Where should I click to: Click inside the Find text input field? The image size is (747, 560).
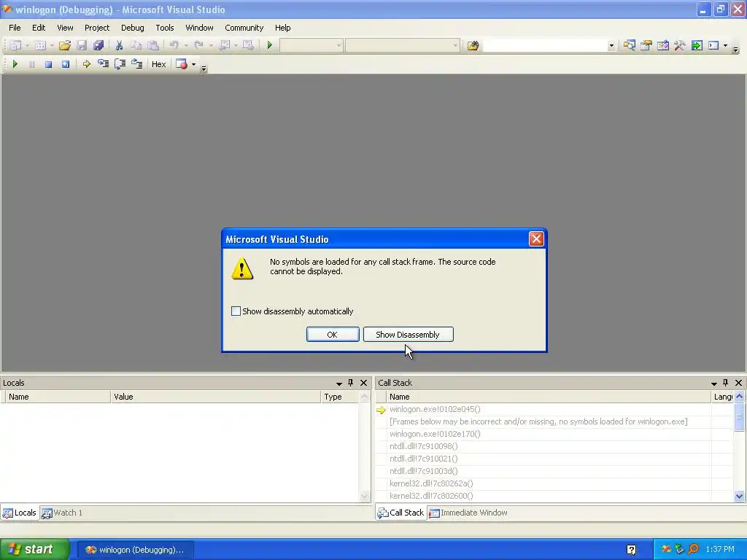[x=545, y=46]
